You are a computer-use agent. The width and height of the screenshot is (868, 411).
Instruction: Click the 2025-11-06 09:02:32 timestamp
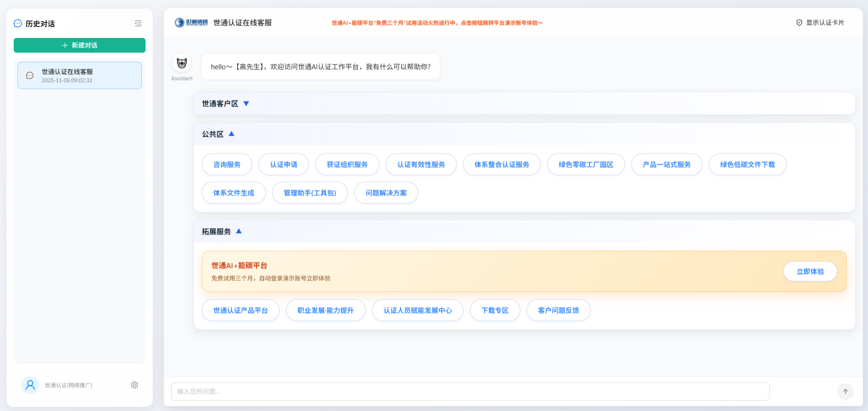[x=67, y=80]
